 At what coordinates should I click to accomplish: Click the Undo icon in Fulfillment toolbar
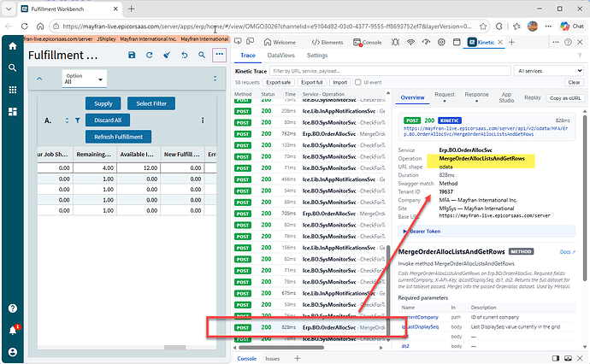click(x=185, y=55)
